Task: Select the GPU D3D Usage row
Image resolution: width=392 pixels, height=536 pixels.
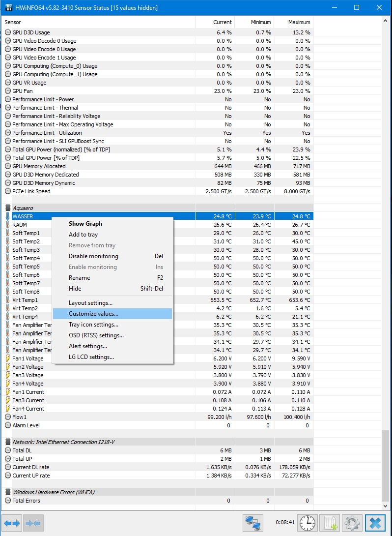Action: point(157,32)
